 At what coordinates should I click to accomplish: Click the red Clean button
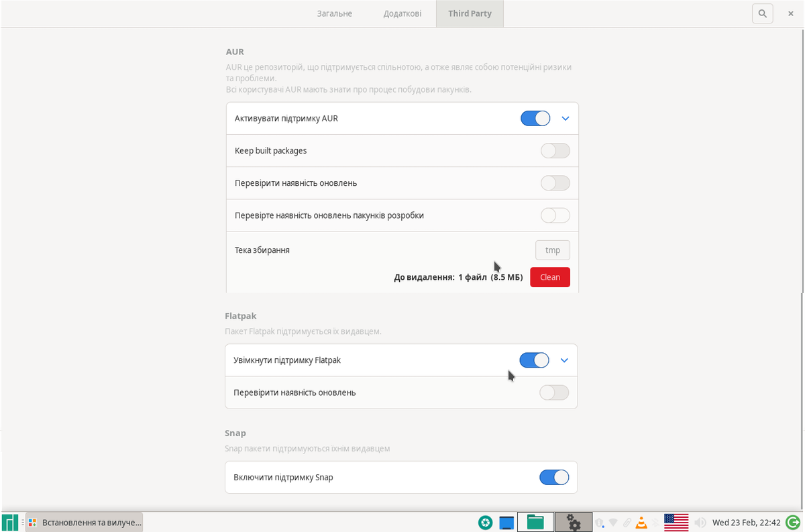pyautogui.click(x=550, y=277)
